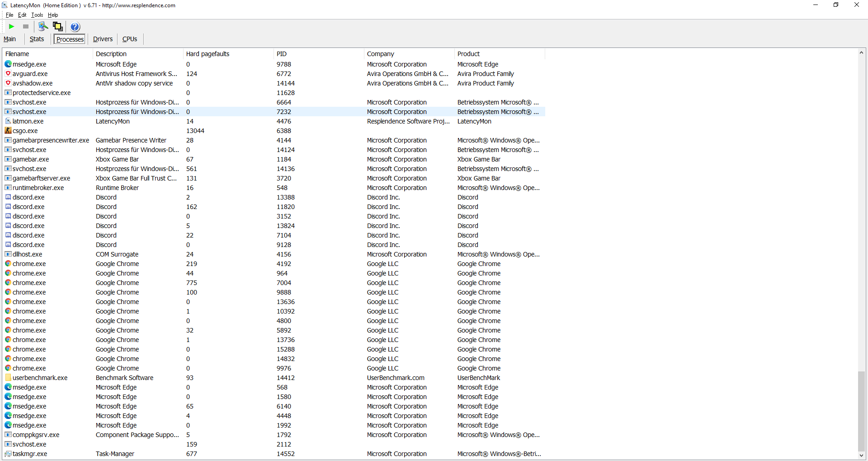
Task: Switch to the Main tab
Action: [x=10, y=39]
